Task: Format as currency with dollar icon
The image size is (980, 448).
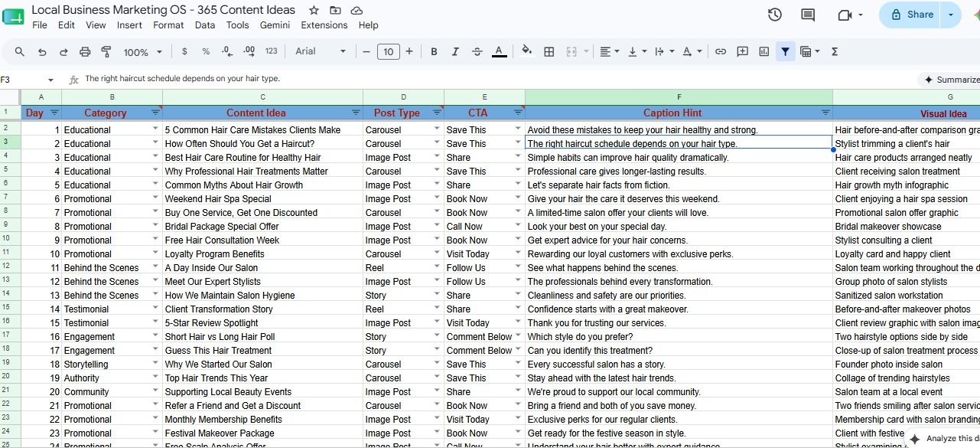Action: (184, 51)
